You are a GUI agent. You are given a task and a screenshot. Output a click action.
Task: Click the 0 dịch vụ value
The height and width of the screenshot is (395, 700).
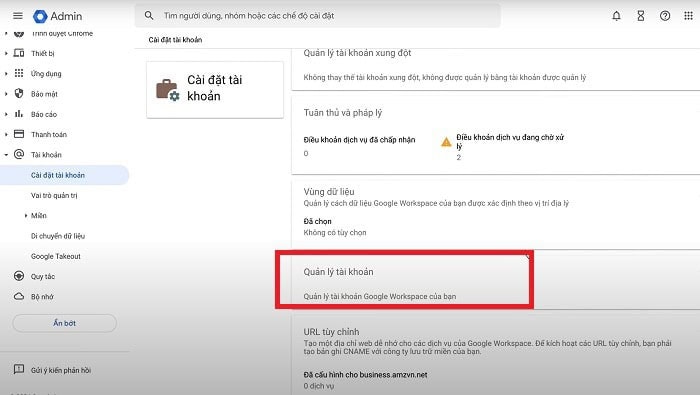(x=318, y=386)
